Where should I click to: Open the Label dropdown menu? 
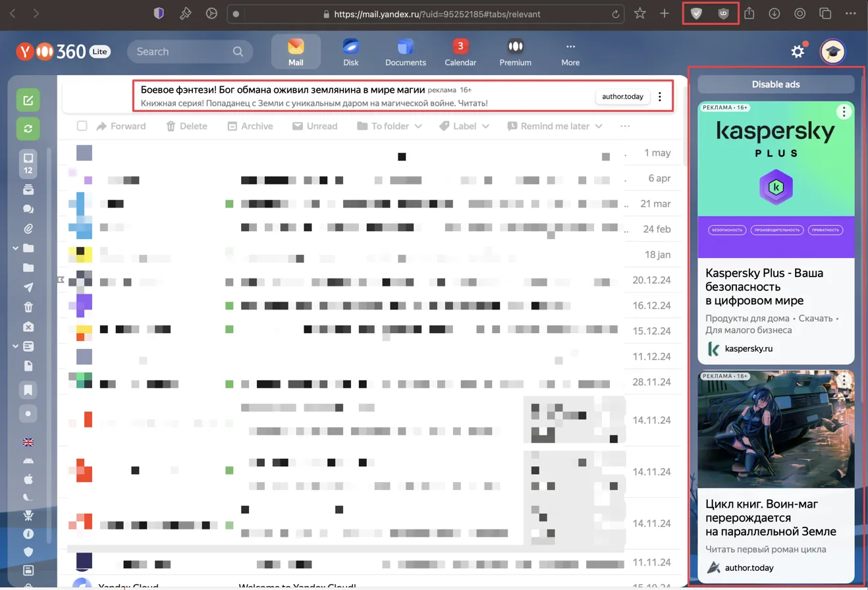pyautogui.click(x=464, y=126)
